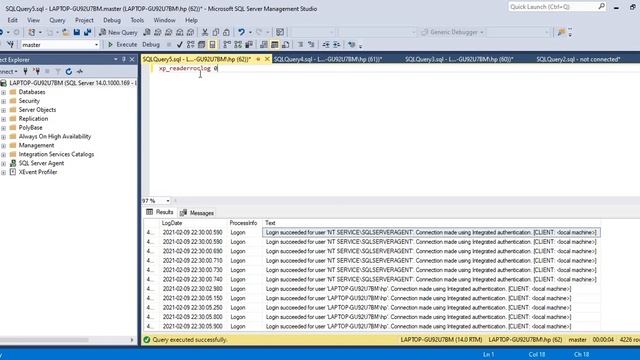Open the Query menu
Viewport: 640px width, 360px height.
click(57, 20)
